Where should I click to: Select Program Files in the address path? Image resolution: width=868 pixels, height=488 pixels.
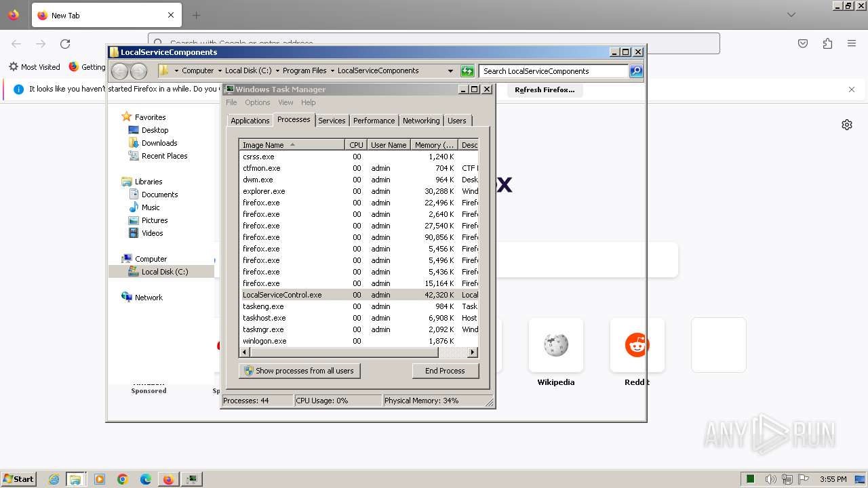pyautogui.click(x=304, y=70)
